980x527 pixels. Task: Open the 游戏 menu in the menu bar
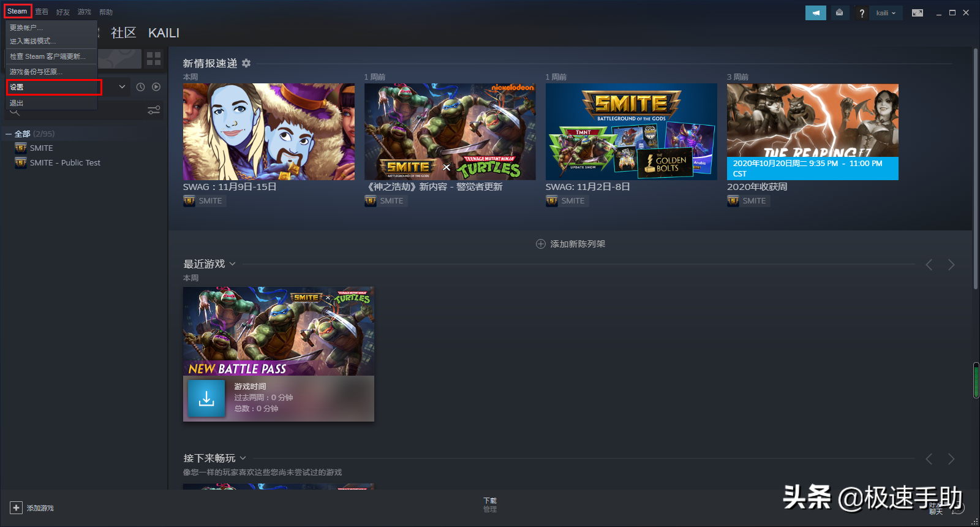pos(85,12)
